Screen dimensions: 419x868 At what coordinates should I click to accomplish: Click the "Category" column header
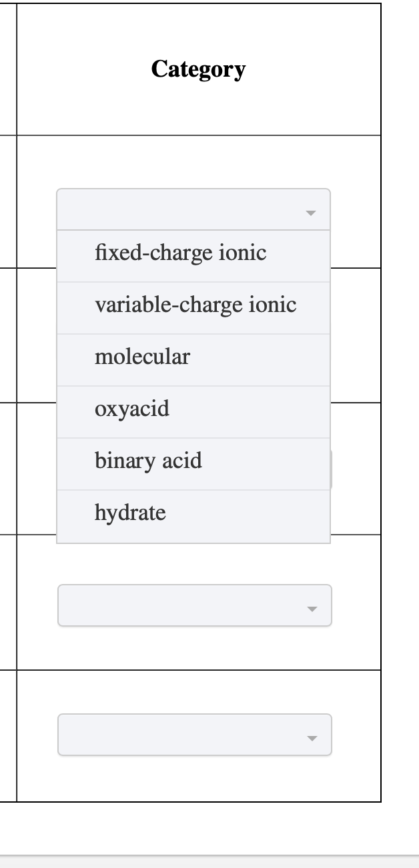[x=198, y=67]
